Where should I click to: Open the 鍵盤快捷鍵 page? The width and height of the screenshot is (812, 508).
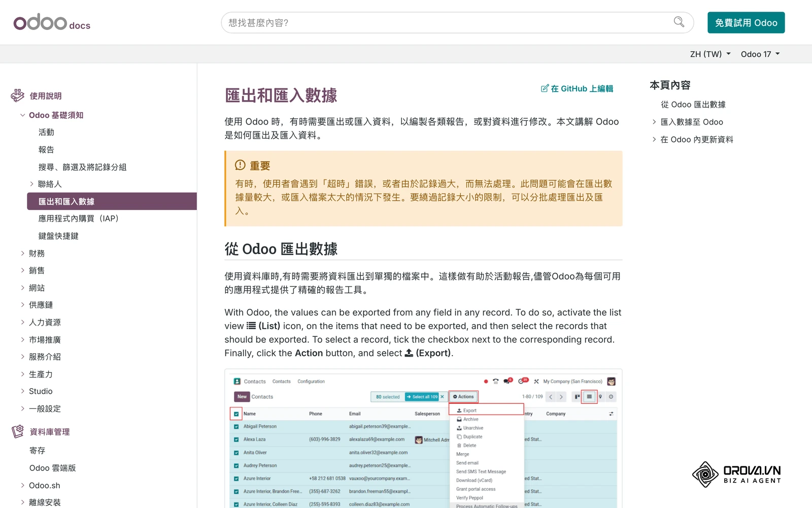[x=58, y=236]
